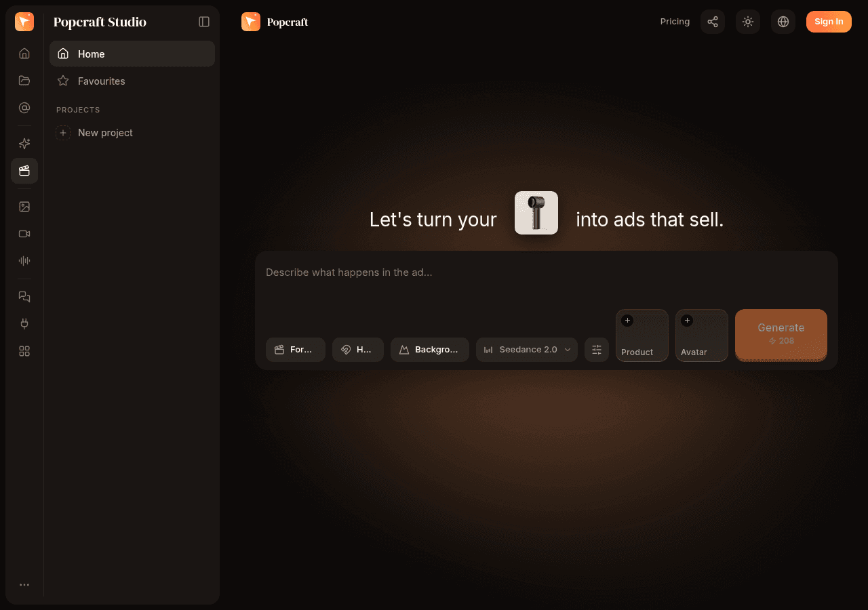
Task: Open the Pricing link
Action: coord(675,22)
